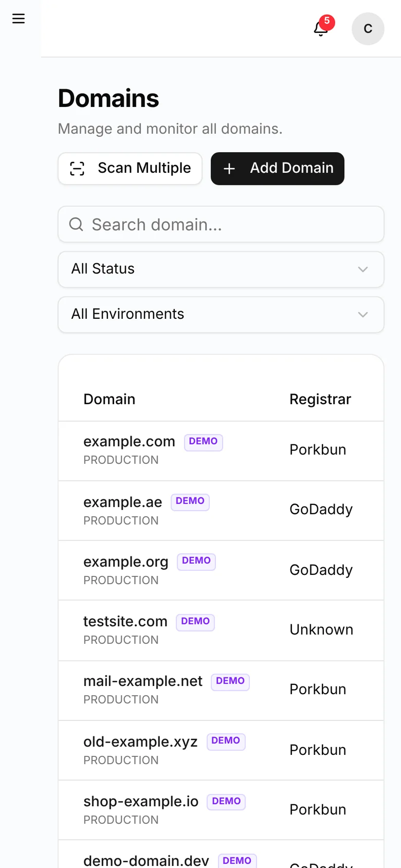Click the DEMO badge next to example.ae
The width and height of the screenshot is (401, 868).
[190, 501]
